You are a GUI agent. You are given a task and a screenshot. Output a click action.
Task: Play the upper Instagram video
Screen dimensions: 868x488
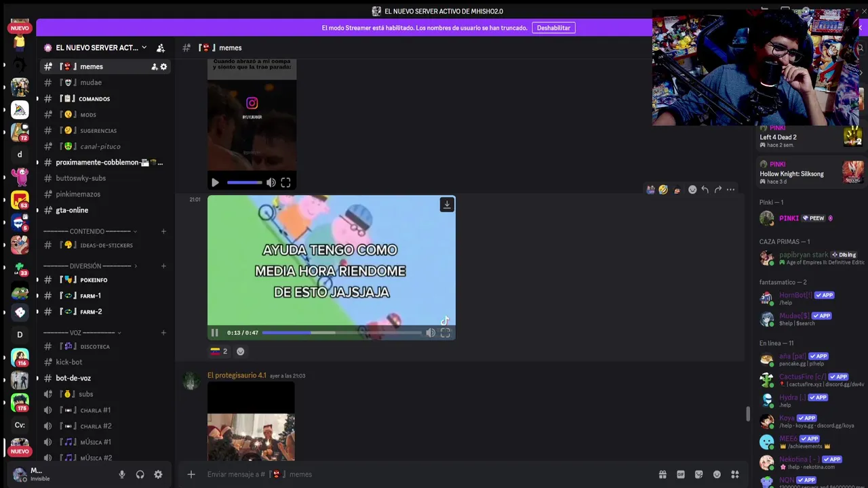(215, 182)
